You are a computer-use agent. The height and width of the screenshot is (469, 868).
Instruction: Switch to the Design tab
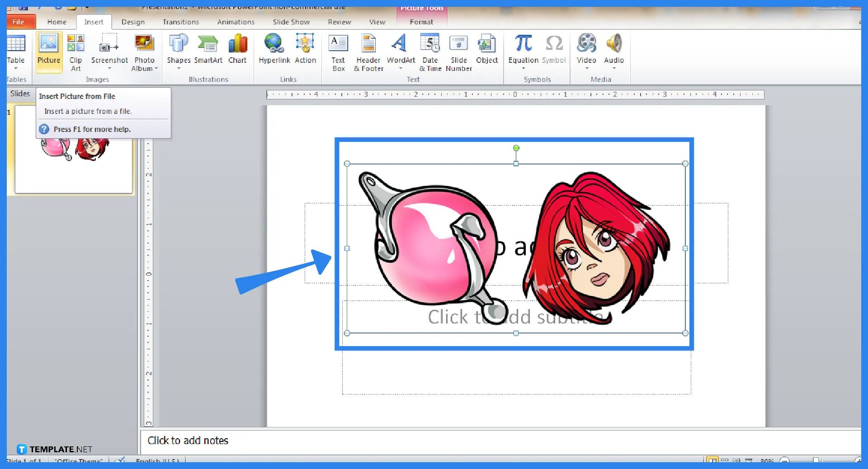pos(132,22)
